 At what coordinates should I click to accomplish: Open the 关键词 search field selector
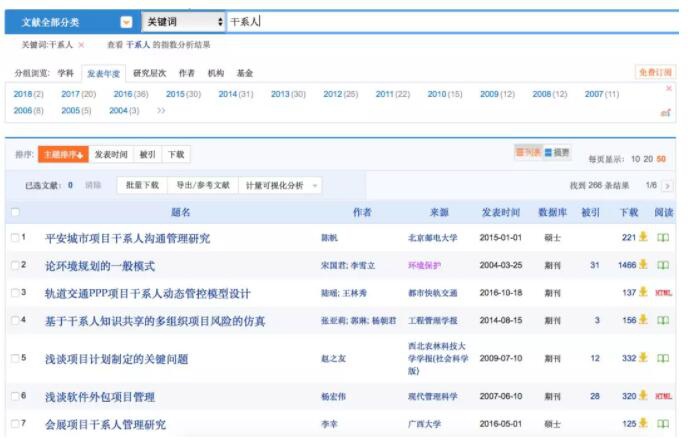[x=183, y=21]
